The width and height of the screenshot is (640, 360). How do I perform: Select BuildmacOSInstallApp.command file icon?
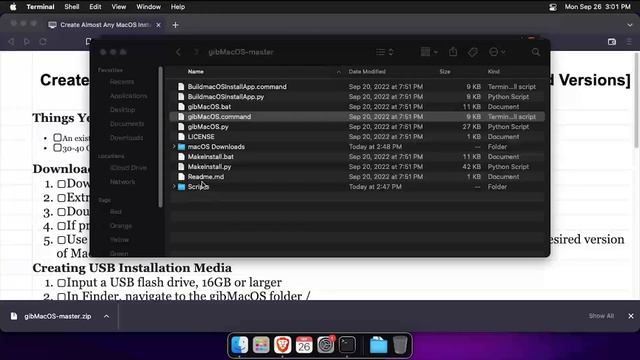point(181,87)
